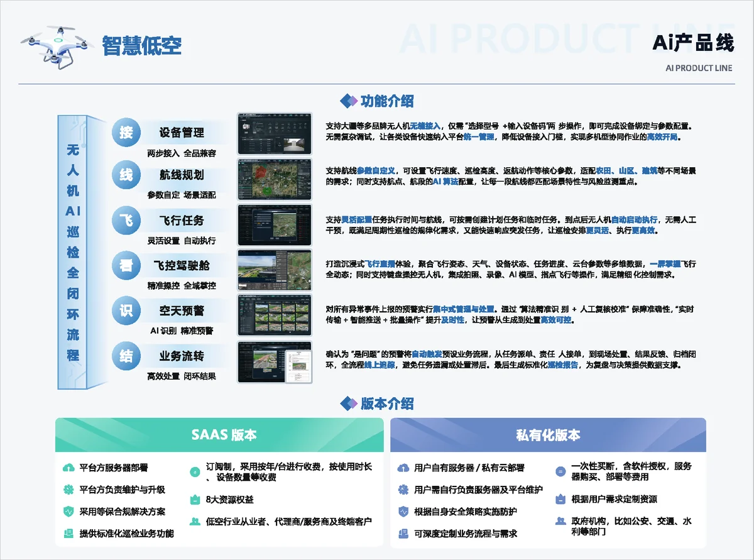
Task: Click the description starting 支持航线参数自定义
Action: 511,176
